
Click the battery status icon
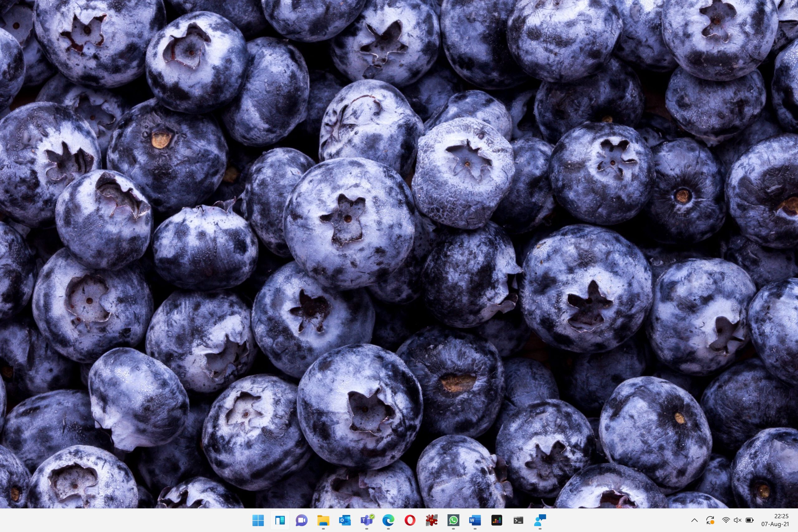(x=749, y=520)
